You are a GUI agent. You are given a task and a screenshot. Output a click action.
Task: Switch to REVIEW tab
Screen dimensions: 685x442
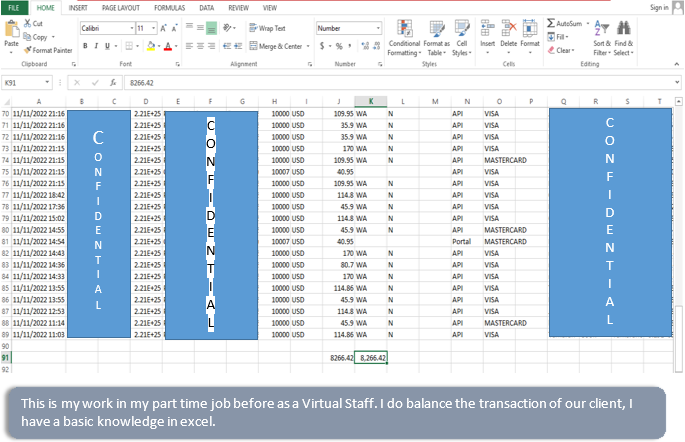tap(239, 8)
